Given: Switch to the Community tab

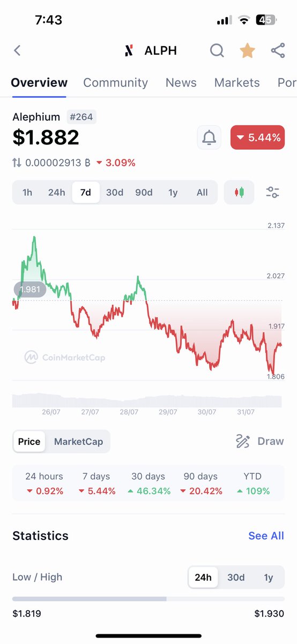Looking at the screenshot, I should click(x=115, y=83).
